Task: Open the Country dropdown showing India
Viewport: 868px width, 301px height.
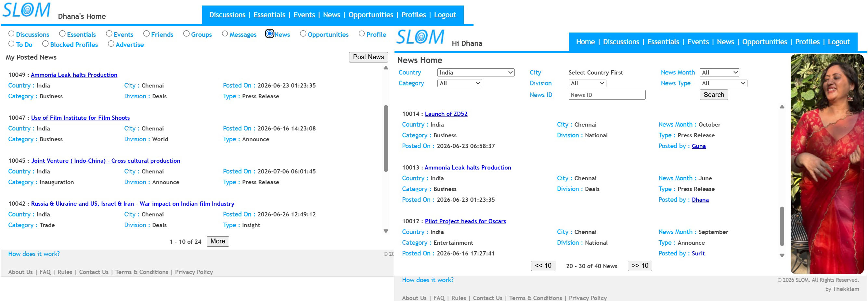Action: tap(476, 73)
